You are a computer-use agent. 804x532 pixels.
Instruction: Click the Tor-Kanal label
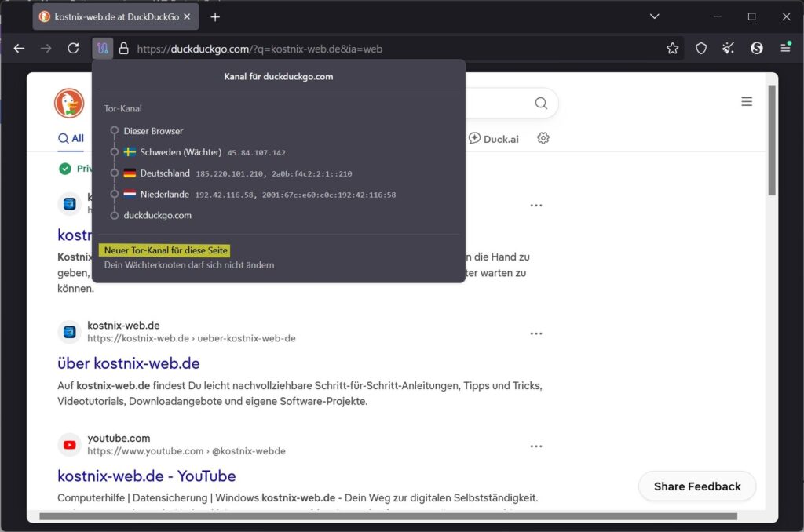[x=122, y=108]
